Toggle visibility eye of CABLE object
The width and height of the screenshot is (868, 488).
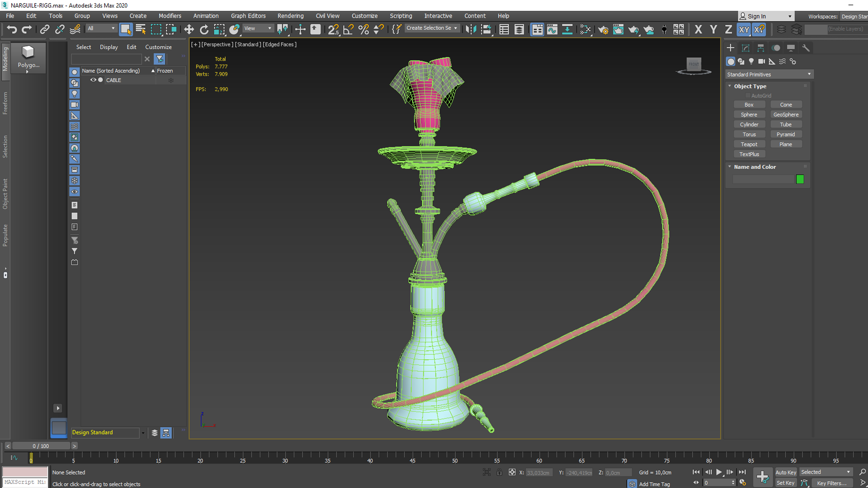tap(93, 80)
